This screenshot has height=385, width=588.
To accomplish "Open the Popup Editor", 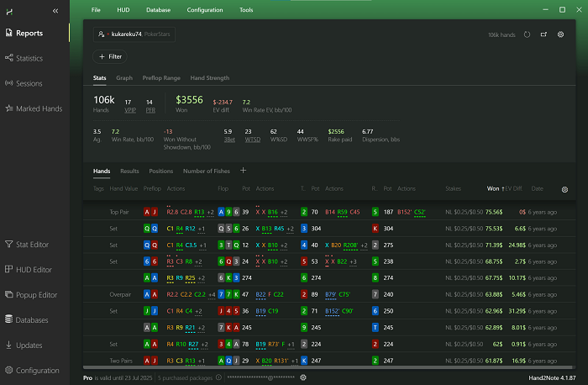I will click(x=35, y=295).
